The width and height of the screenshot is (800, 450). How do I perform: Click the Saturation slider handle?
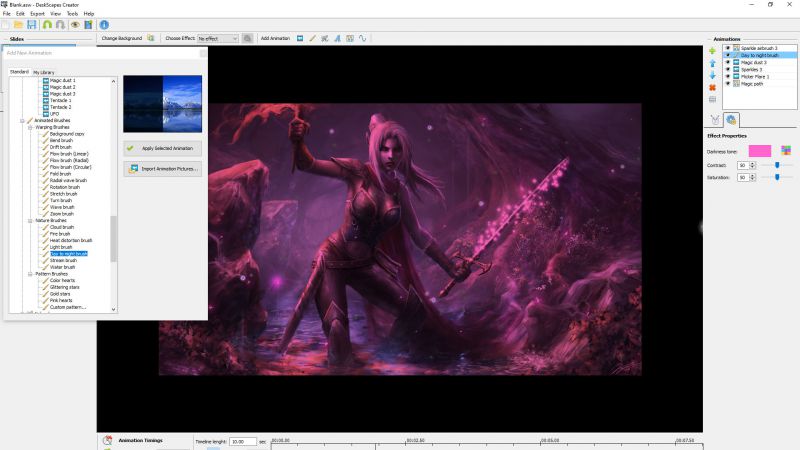tap(777, 177)
